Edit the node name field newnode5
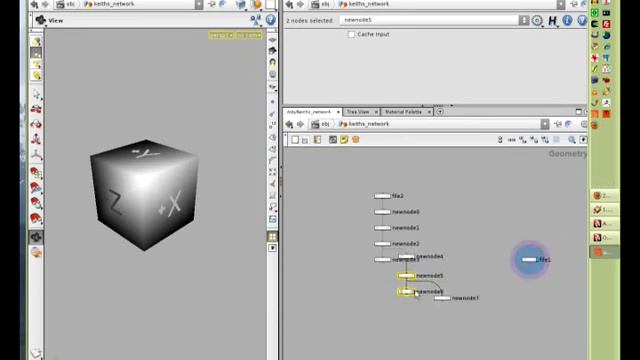 428,20
